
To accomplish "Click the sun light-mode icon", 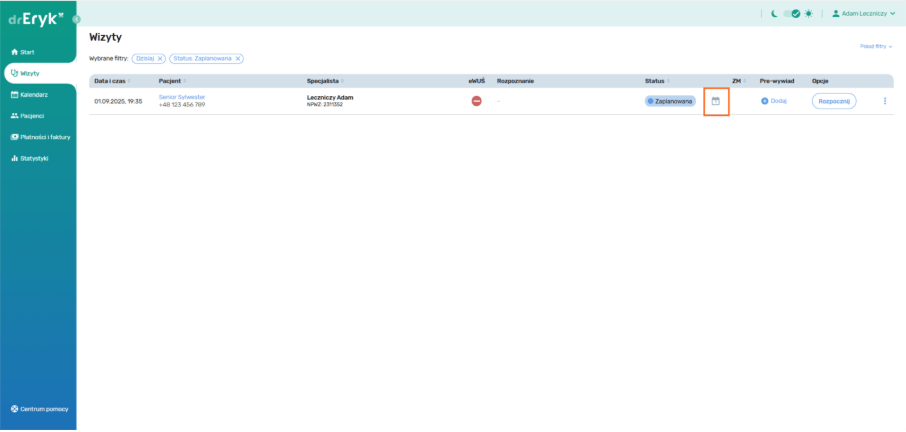I will [x=809, y=13].
